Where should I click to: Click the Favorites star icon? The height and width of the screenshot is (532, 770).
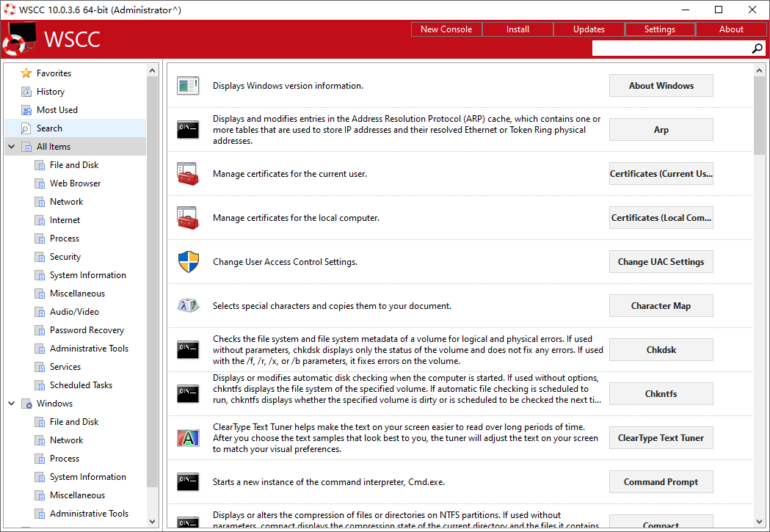click(26, 73)
